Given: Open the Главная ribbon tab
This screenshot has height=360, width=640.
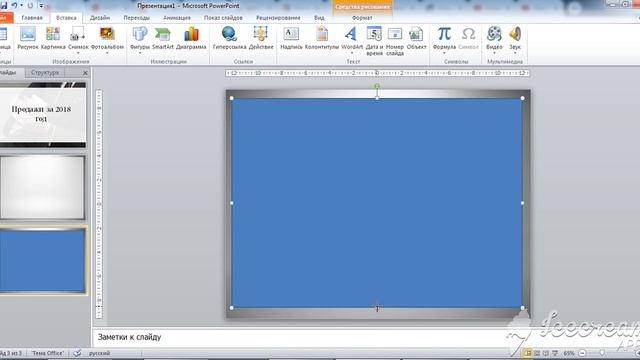Looking at the screenshot, I should coord(32,18).
